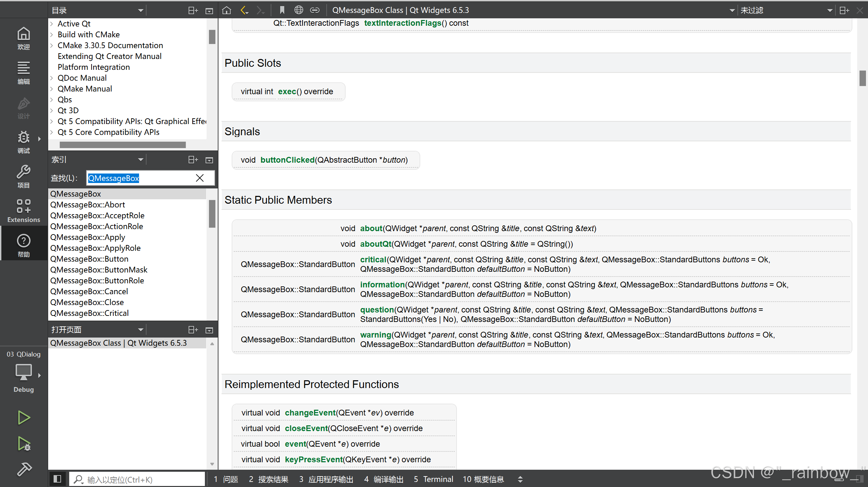This screenshot has width=868, height=487.
Task: Open the 应用程序输出 output tab
Action: pos(326,479)
